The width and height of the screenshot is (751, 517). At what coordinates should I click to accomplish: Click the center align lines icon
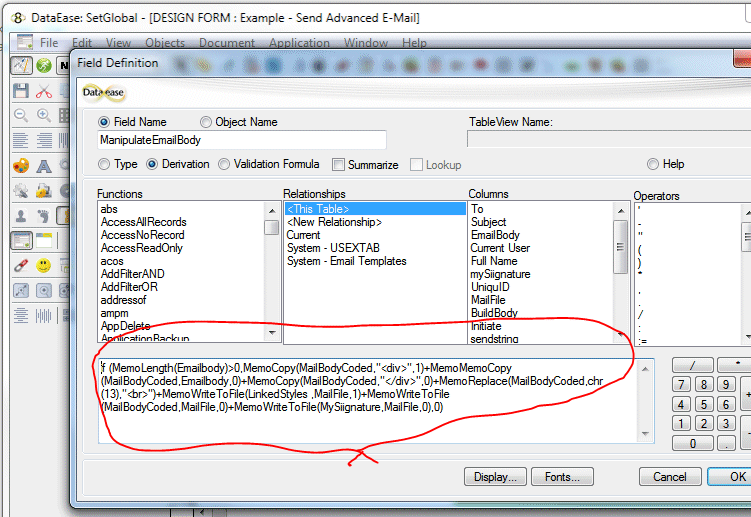[21, 316]
